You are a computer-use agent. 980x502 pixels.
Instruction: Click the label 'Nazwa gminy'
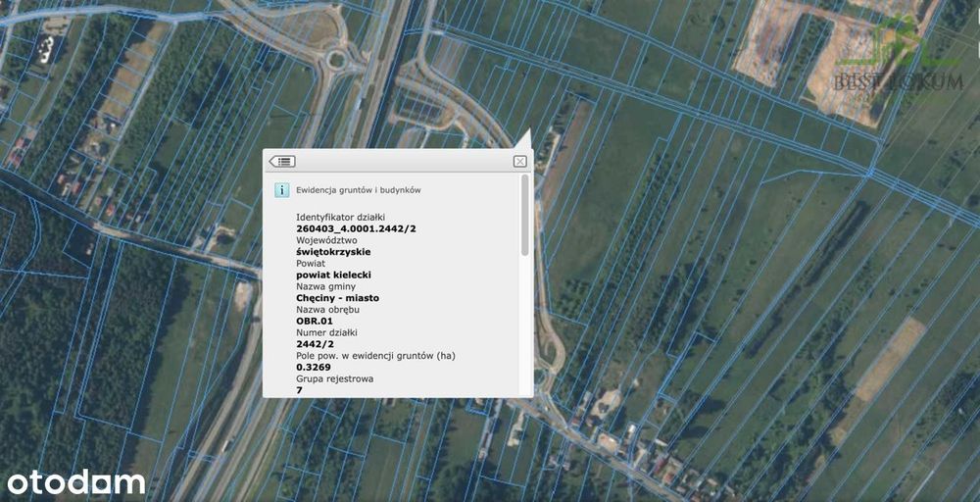coord(325,286)
